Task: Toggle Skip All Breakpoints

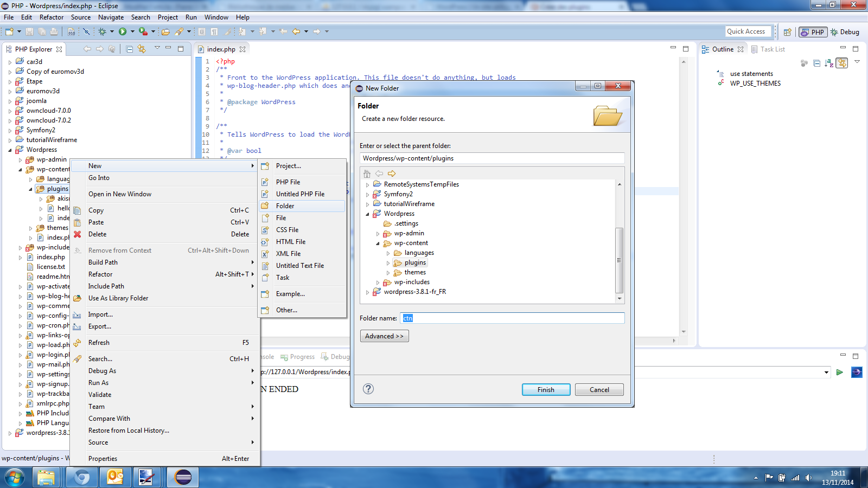Action: click(86, 31)
